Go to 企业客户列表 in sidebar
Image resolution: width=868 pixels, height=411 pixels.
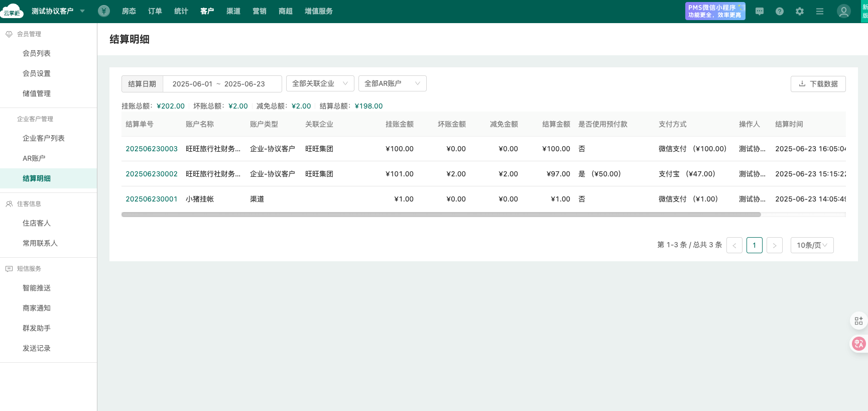click(x=44, y=138)
